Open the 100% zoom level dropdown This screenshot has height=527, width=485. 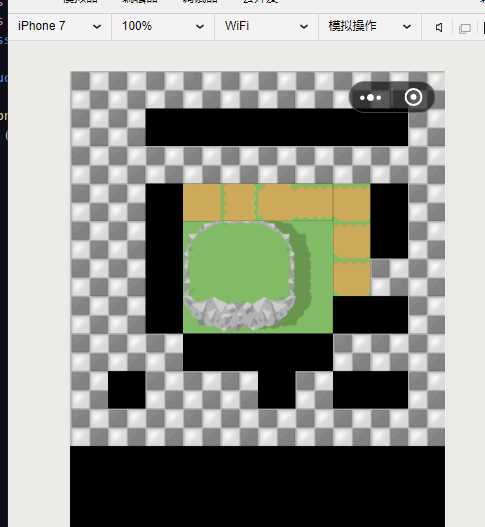point(163,26)
